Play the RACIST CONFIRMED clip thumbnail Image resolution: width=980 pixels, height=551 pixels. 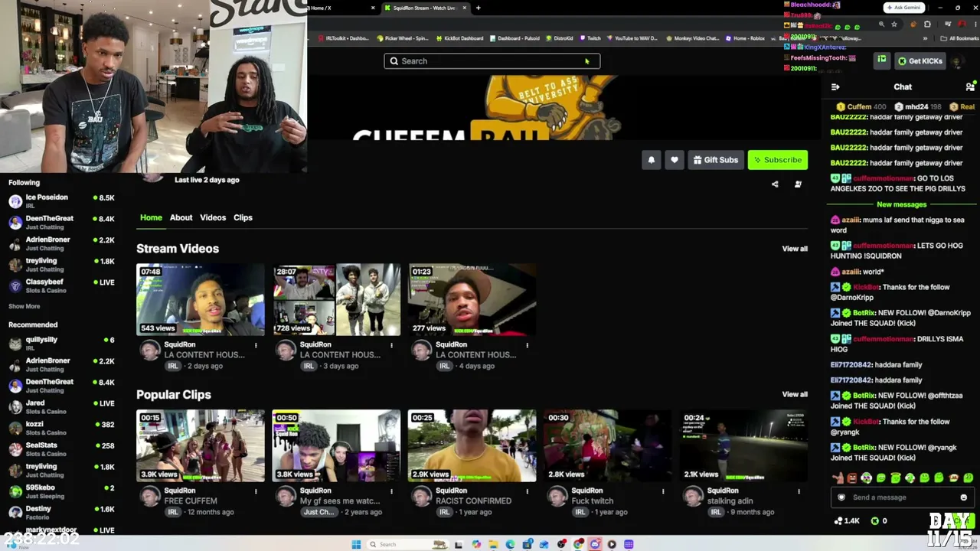coord(472,446)
